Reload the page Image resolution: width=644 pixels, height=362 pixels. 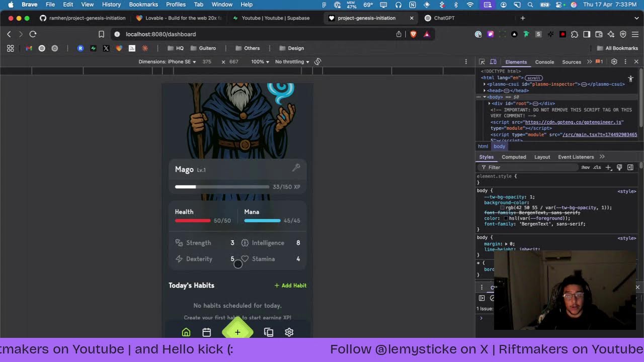coord(33,34)
